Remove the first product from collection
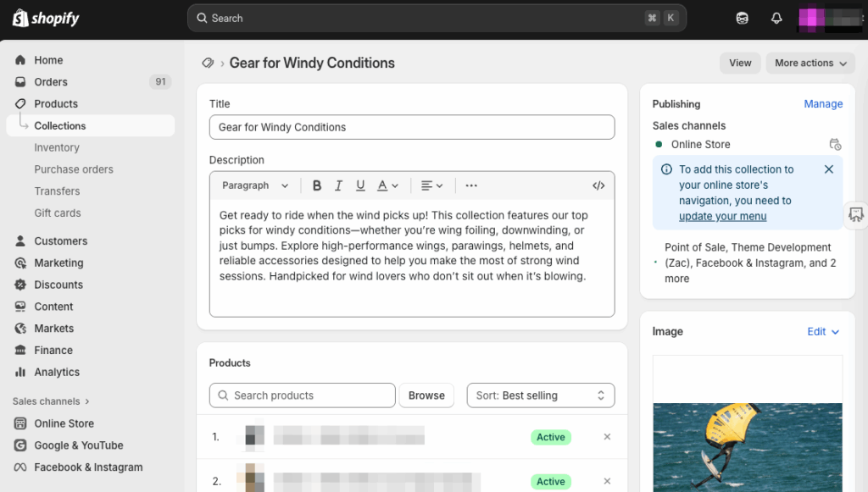 607,437
